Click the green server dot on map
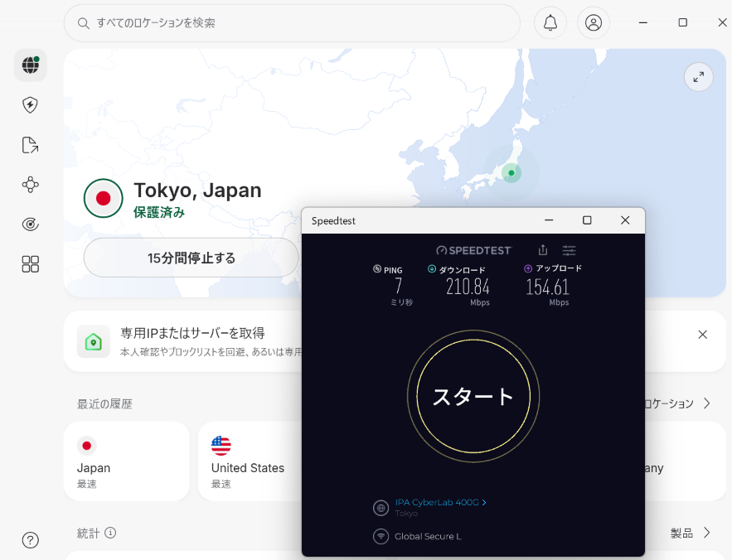The width and height of the screenshot is (732, 560). (511, 173)
